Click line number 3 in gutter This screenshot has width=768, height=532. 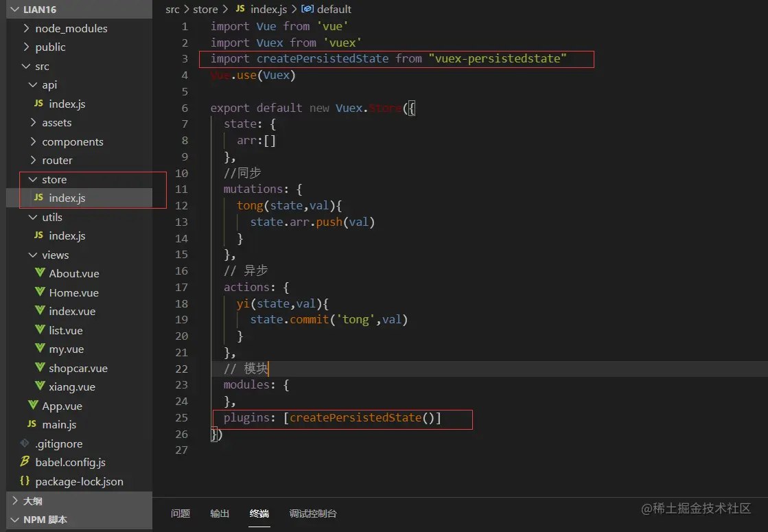click(185, 59)
